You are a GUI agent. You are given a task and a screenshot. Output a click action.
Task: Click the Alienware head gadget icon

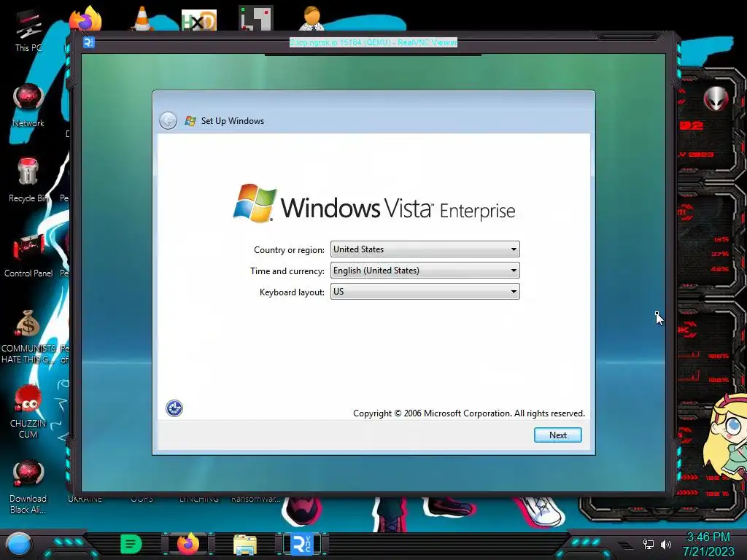click(716, 98)
